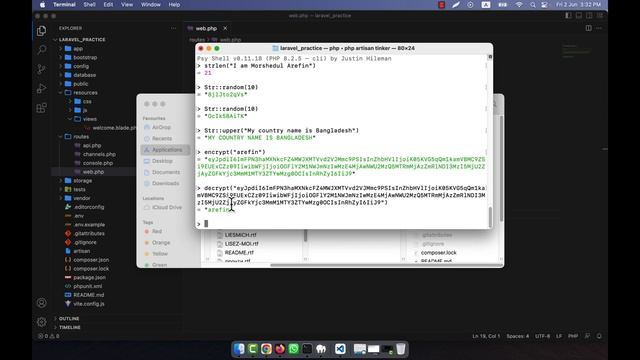The width and height of the screenshot is (640, 360).
Task: Open Visual Studio Code from the Dock
Action: pyautogui.click(x=340, y=349)
